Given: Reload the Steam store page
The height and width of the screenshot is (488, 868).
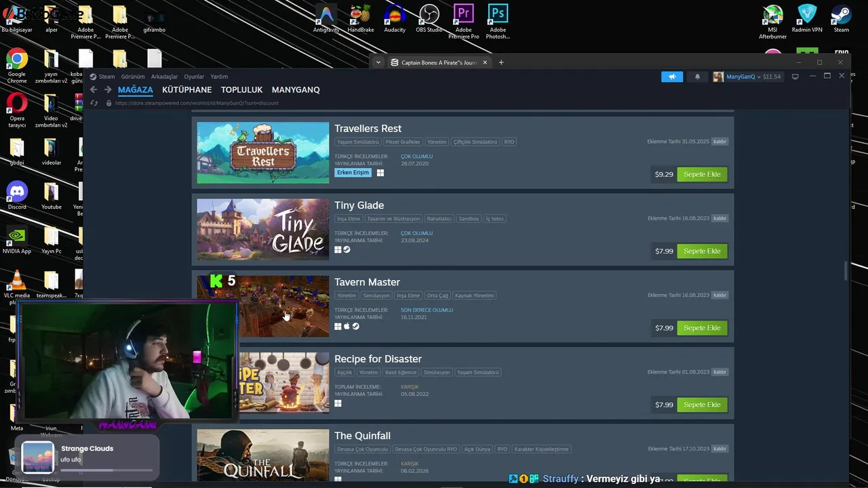Looking at the screenshot, I should tap(94, 103).
